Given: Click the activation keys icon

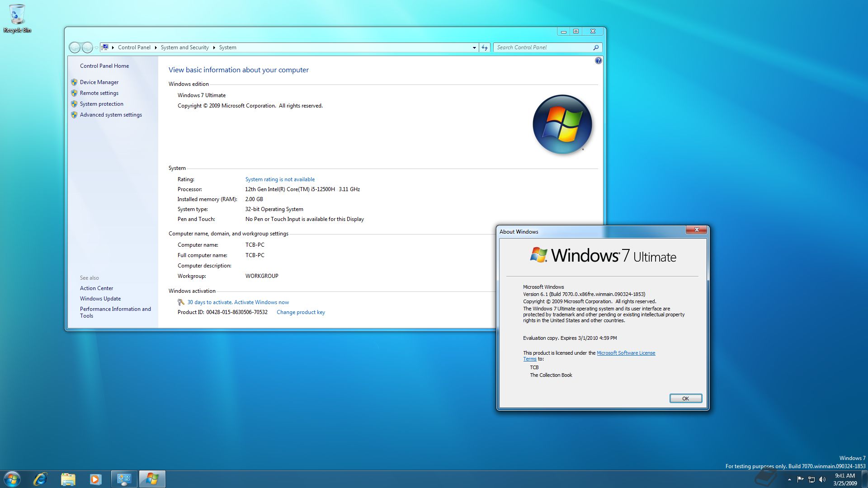Looking at the screenshot, I should pos(181,302).
